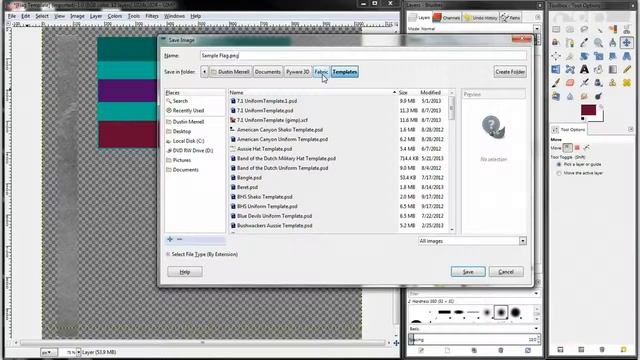Click the Cancel button
Screen dimensions: 640x360
(x=506, y=272)
